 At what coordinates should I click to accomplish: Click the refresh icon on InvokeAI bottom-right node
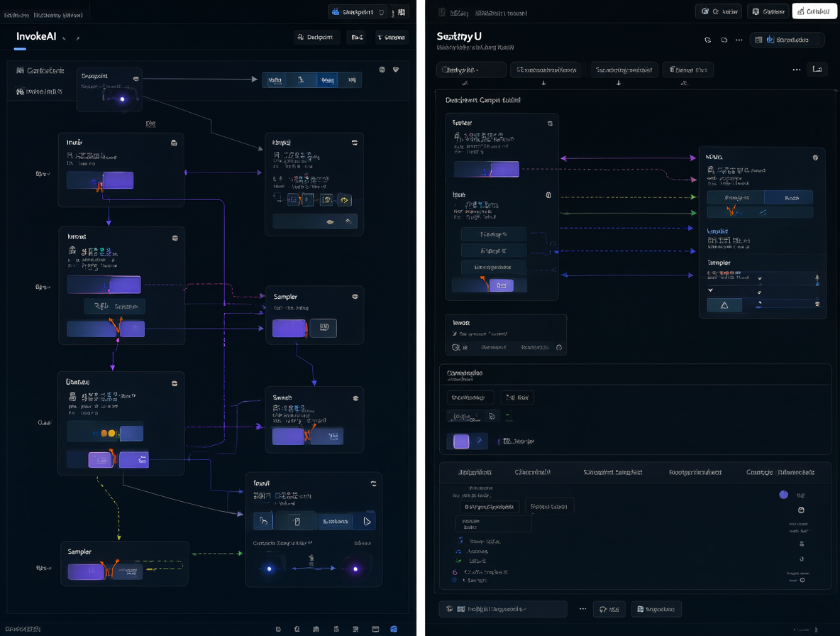[373, 483]
